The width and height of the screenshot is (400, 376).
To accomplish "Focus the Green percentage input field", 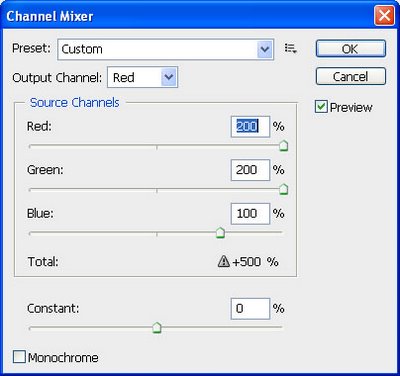I will pos(250,170).
